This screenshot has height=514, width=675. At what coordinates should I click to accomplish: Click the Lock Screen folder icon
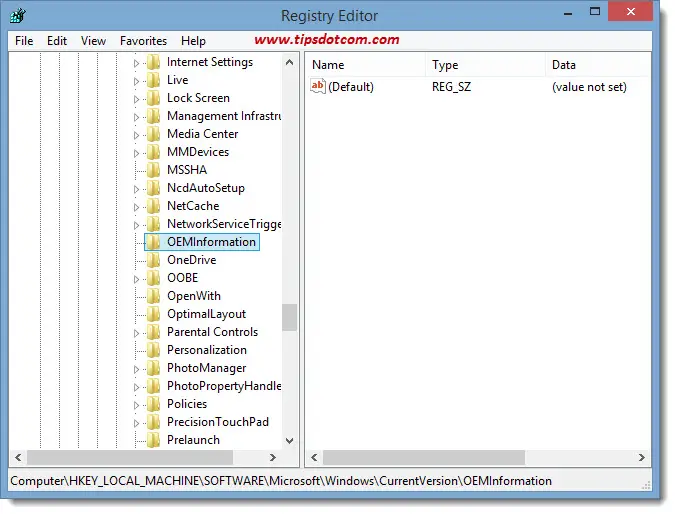point(153,98)
